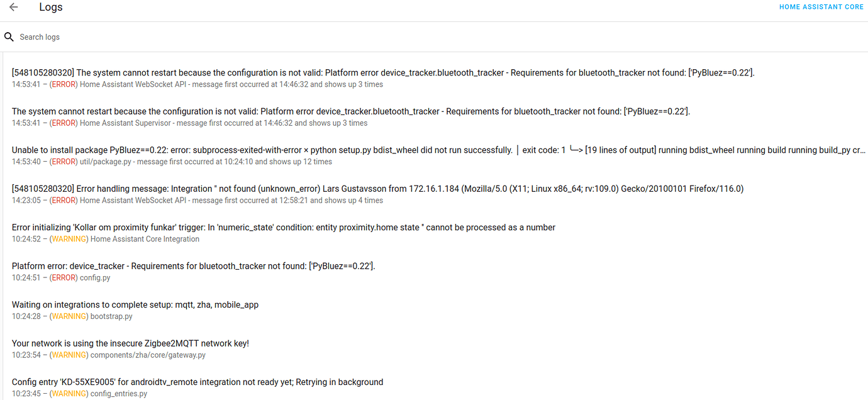The width and height of the screenshot is (868, 400).
Task: Open the KD-55XE9005 androidtv_remote config entry warning
Action: (x=198, y=382)
